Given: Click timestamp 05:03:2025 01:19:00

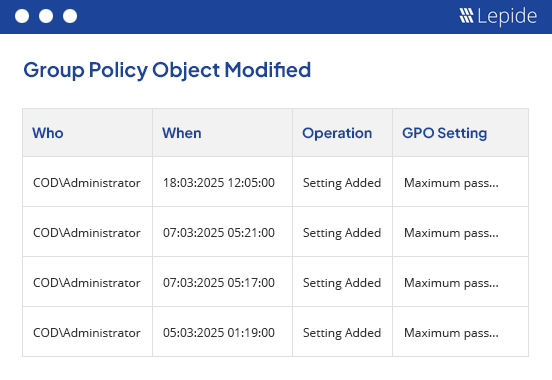Looking at the screenshot, I should coord(219,333).
